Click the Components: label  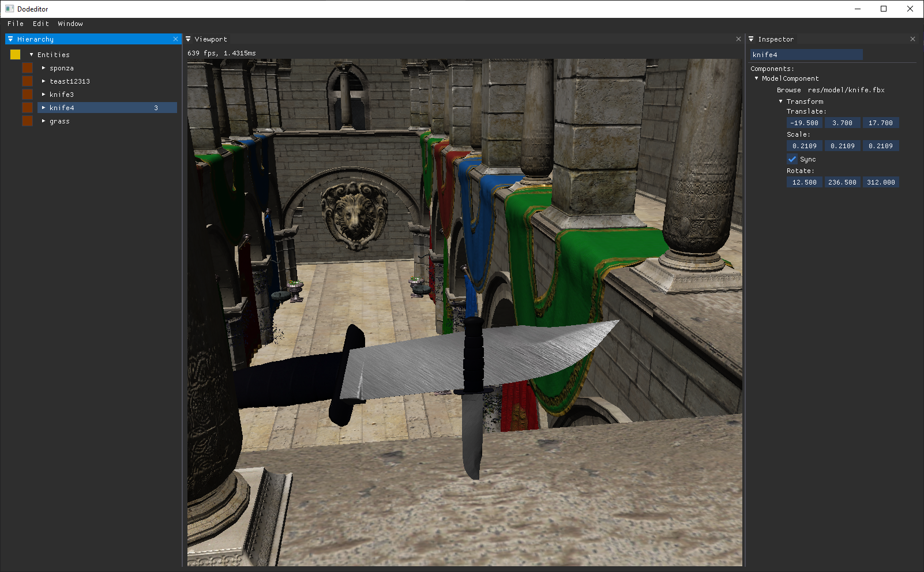[x=772, y=69]
